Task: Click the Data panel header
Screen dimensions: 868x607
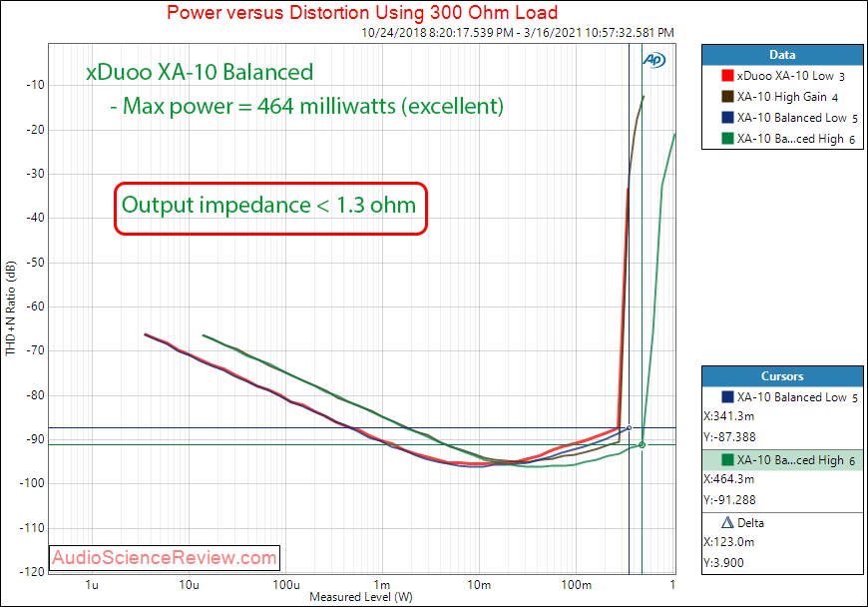Action: (782, 55)
